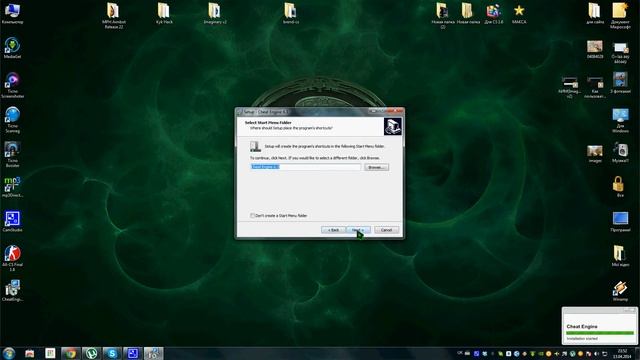
Task: Open Chrome from the taskbar
Action: click(x=71, y=353)
